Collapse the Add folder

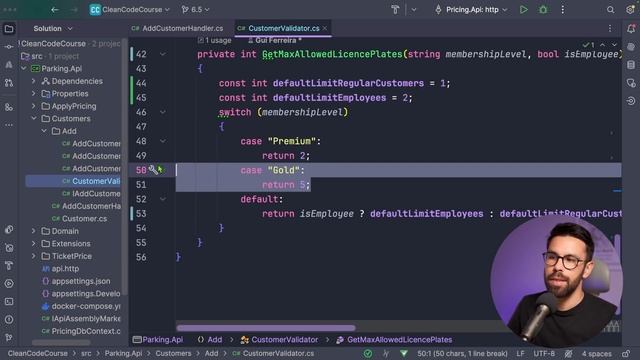(x=44, y=131)
